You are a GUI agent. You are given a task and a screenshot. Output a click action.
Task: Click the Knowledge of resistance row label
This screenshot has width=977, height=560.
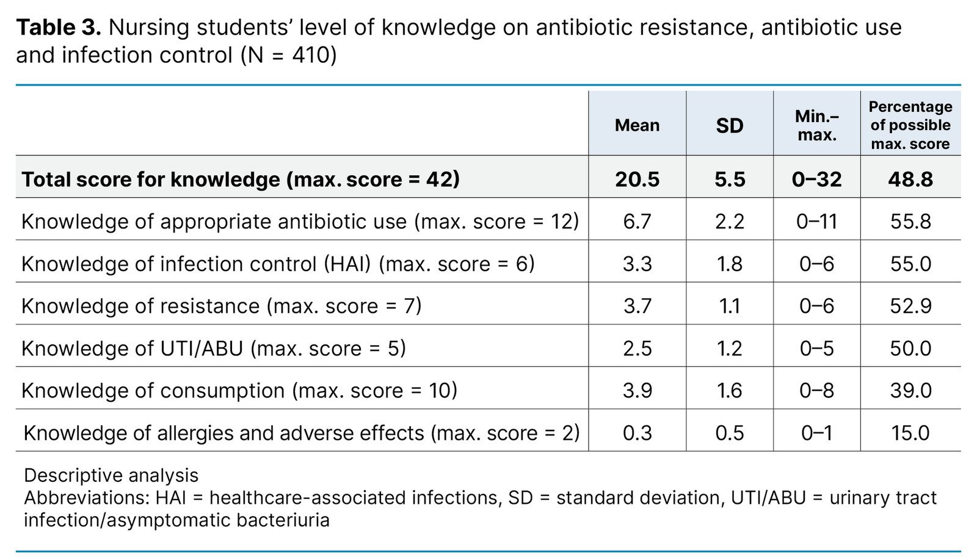221,306
